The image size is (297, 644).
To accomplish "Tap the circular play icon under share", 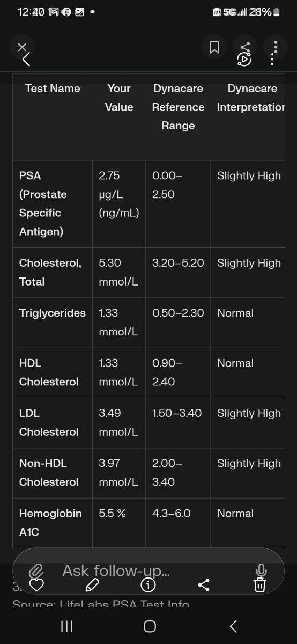I will click(x=244, y=60).
